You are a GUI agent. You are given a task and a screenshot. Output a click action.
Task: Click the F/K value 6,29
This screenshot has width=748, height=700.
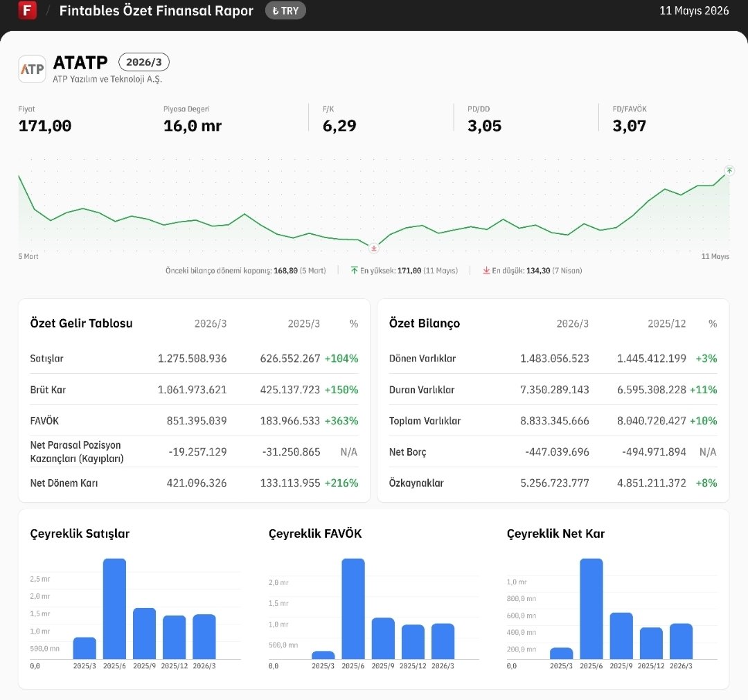point(339,126)
